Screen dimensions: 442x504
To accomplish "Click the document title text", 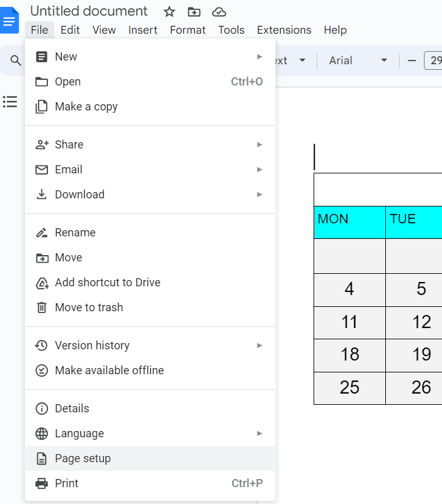I will 89,11.
